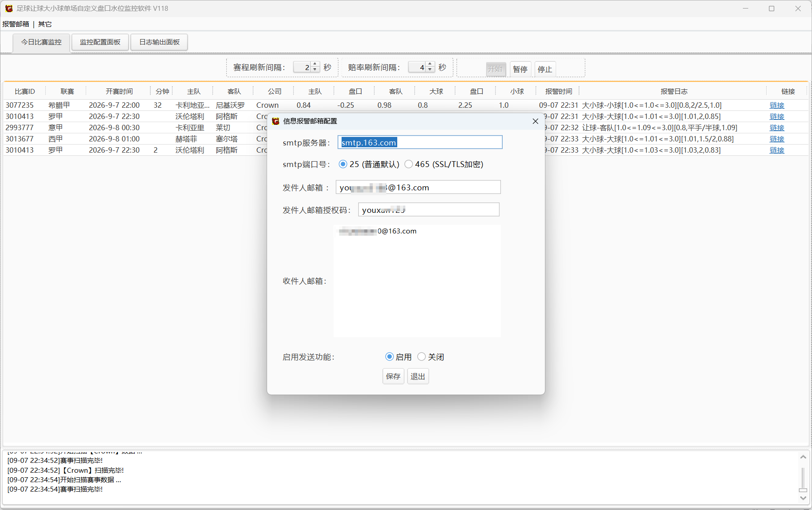Click the 联赛 column header
Screen dimensions: 812x510
click(x=67, y=91)
